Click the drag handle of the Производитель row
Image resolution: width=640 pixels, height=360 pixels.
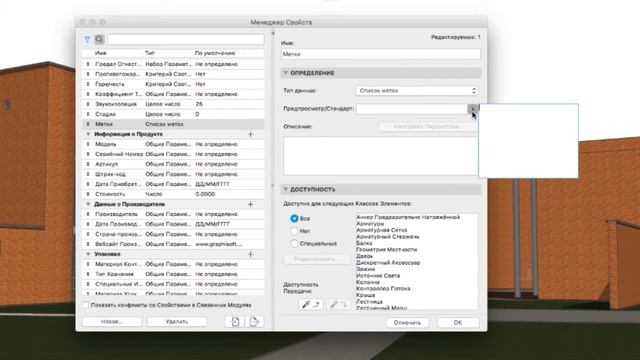click(88, 214)
